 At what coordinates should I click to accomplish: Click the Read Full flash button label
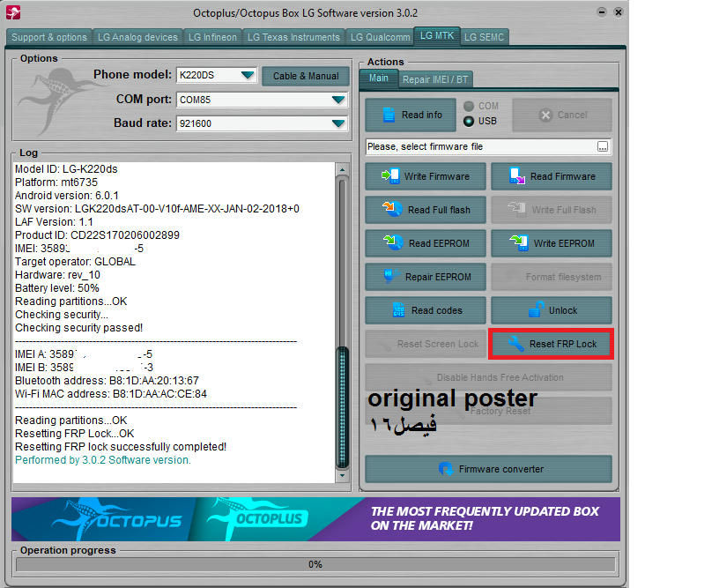(x=440, y=210)
